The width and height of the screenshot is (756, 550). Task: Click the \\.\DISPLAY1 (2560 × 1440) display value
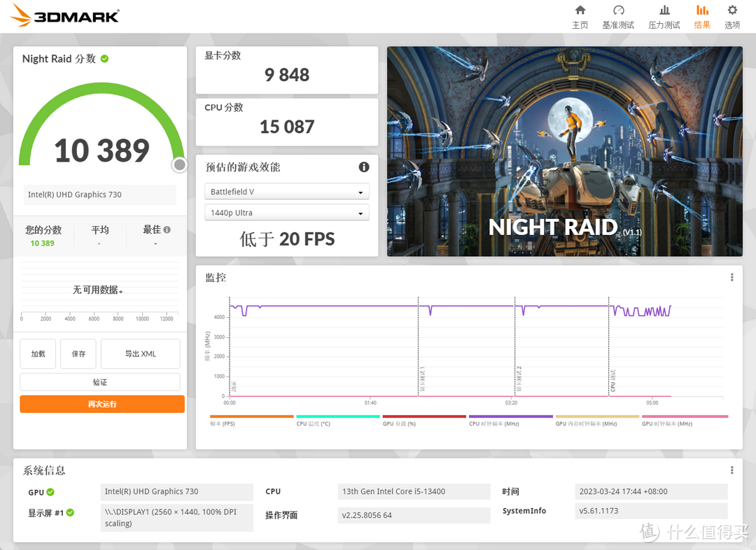point(177,517)
